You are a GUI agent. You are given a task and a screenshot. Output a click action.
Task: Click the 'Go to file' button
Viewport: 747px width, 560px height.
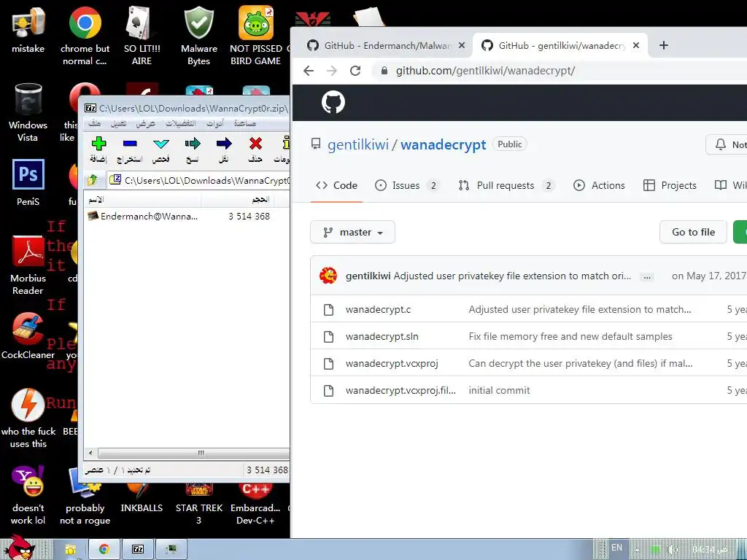[x=693, y=232]
